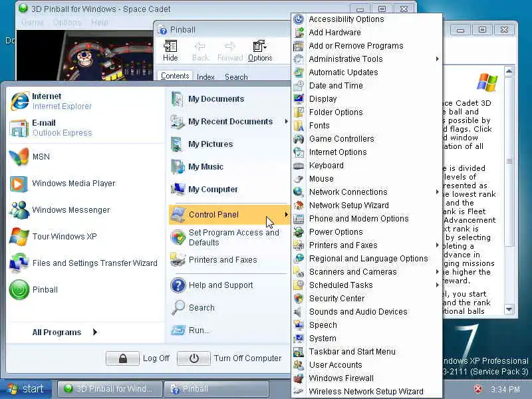Click Turn Off Computer button
The image size is (532, 399).
click(x=194, y=358)
